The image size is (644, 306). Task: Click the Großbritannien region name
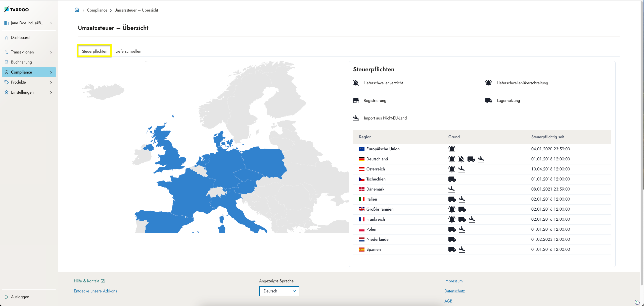tap(380, 209)
